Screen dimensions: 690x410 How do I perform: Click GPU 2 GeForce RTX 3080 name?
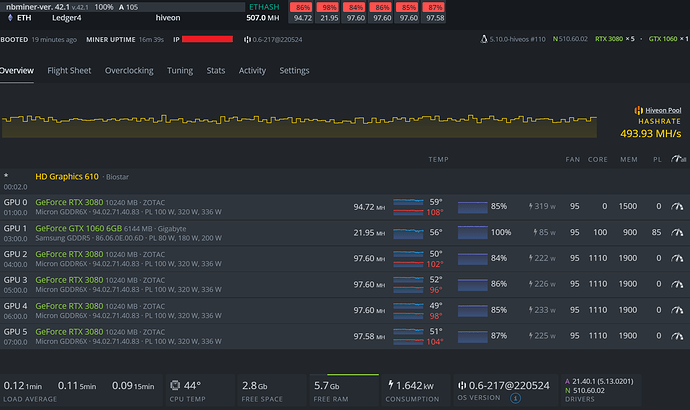[x=69, y=254]
